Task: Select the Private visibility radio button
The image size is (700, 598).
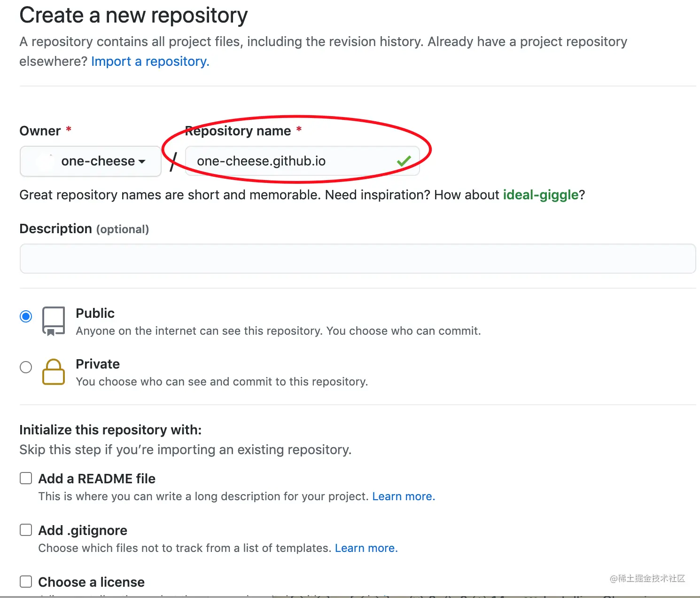Action: [x=26, y=367]
